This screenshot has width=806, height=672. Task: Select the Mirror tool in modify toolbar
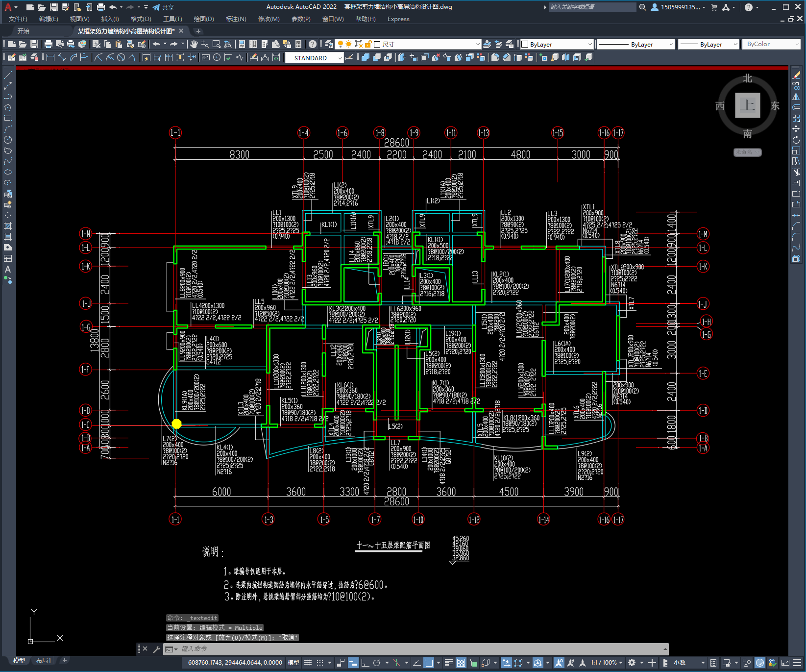(x=796, y=97)
